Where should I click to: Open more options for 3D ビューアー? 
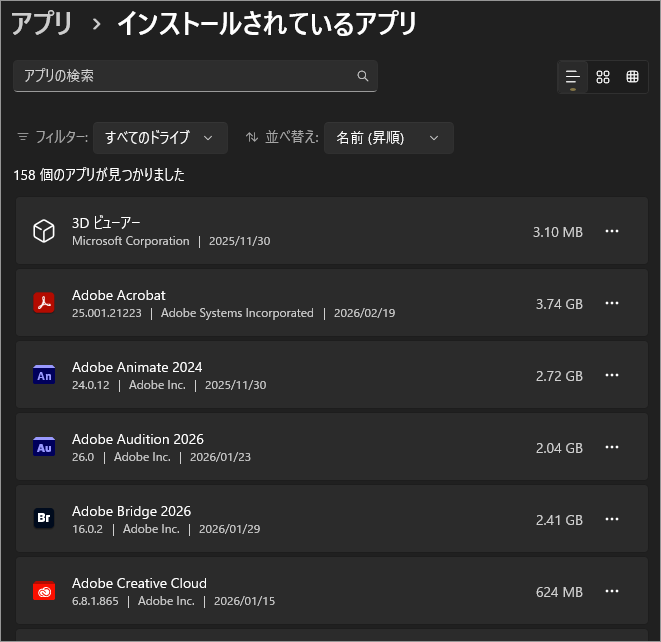[612, 231]
